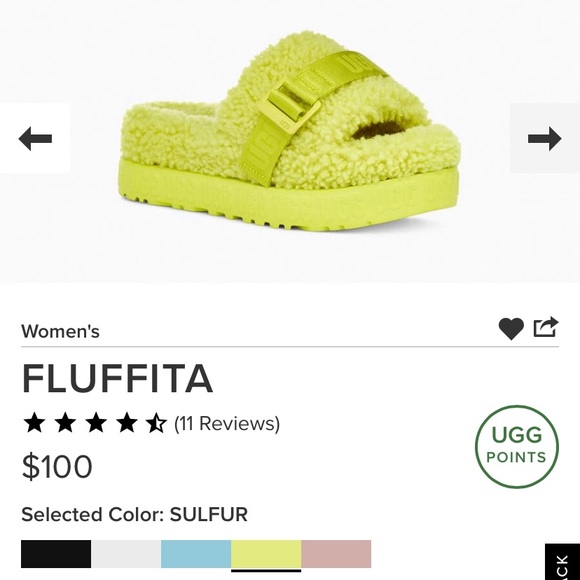580x580 pixels.
Task: Choose the pink color swatch
Action: (x=336, y=554)
